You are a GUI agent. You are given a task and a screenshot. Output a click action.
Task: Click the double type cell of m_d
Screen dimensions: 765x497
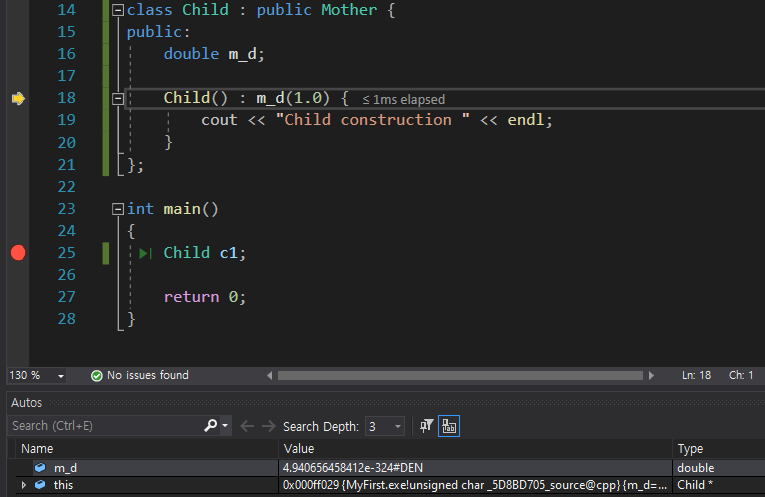click(696, 468)
